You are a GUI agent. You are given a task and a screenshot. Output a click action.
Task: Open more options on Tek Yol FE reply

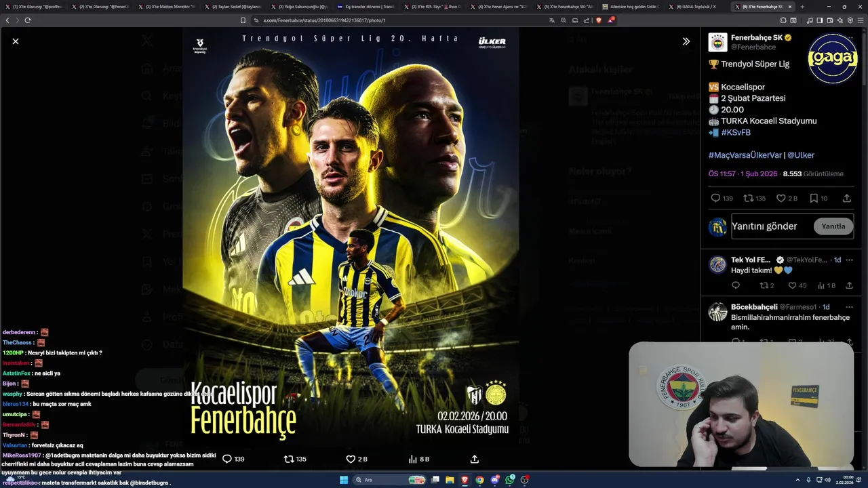(849, 260)
